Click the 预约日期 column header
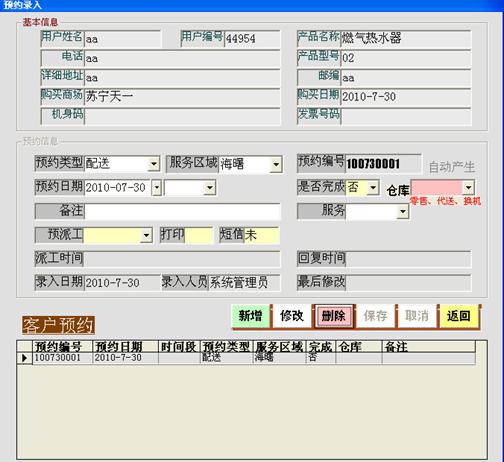504x462 pixels. point(125,347)
